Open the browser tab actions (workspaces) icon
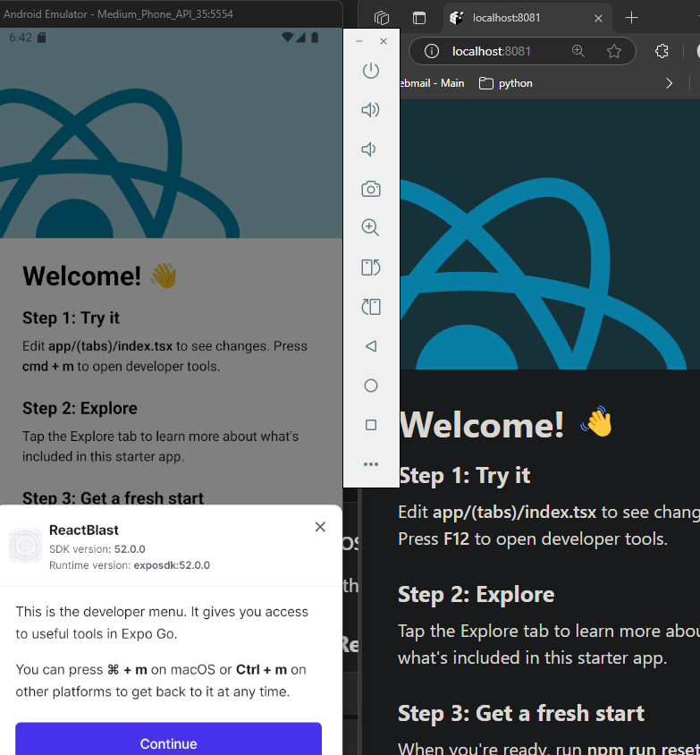The height and width of the screenshot is (755, 700). pos(382,18)
